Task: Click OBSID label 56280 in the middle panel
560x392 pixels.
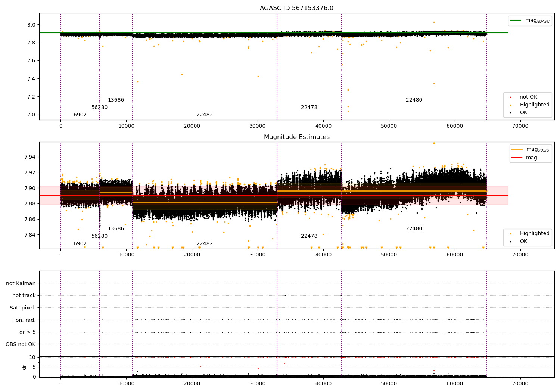Action: point(100,236)
